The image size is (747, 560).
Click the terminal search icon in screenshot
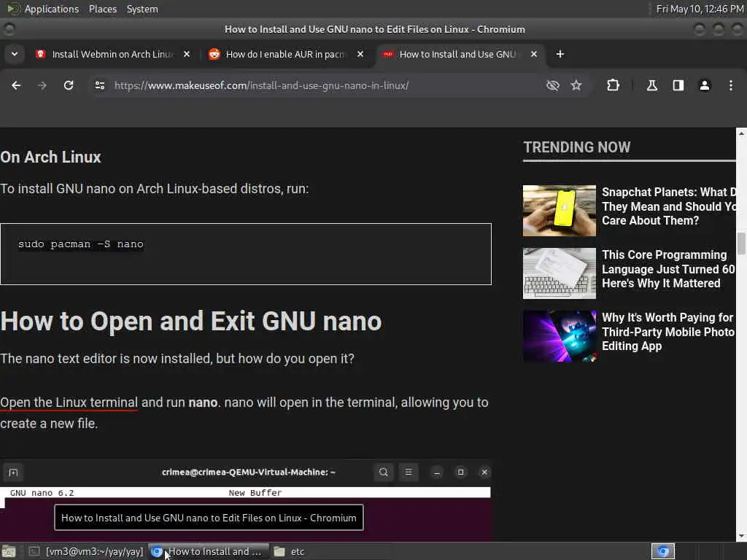coord(384,472)
